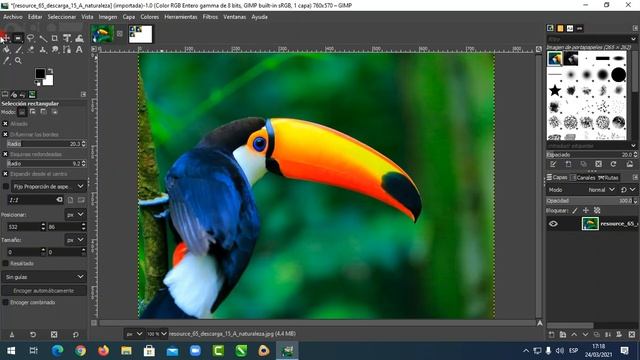Screen dimensions: 640x360
Task: Open the Archivo menu
Action: pos(13,17)
